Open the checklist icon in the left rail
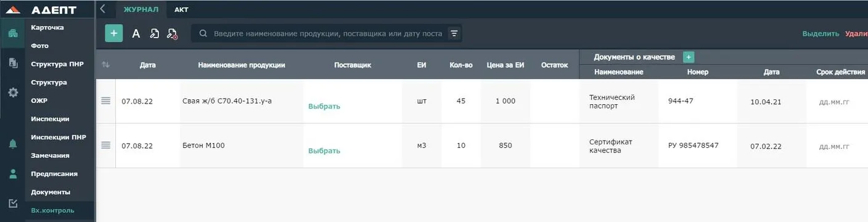The image size is (868, 222). [x=12, y=203]
